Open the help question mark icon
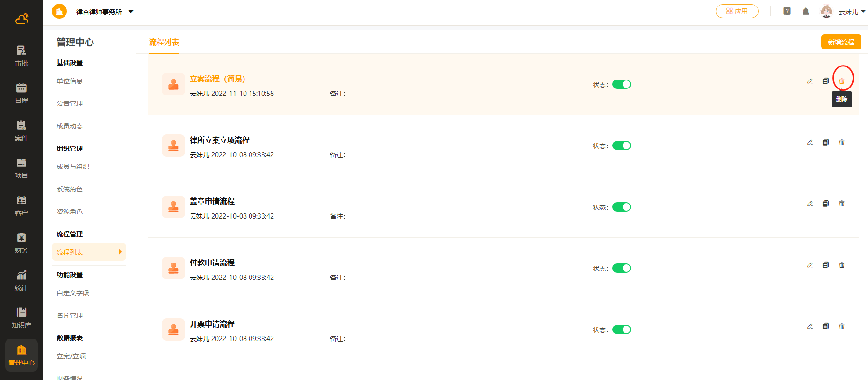Viewport: 868px width, 380px height. (787, 12)
